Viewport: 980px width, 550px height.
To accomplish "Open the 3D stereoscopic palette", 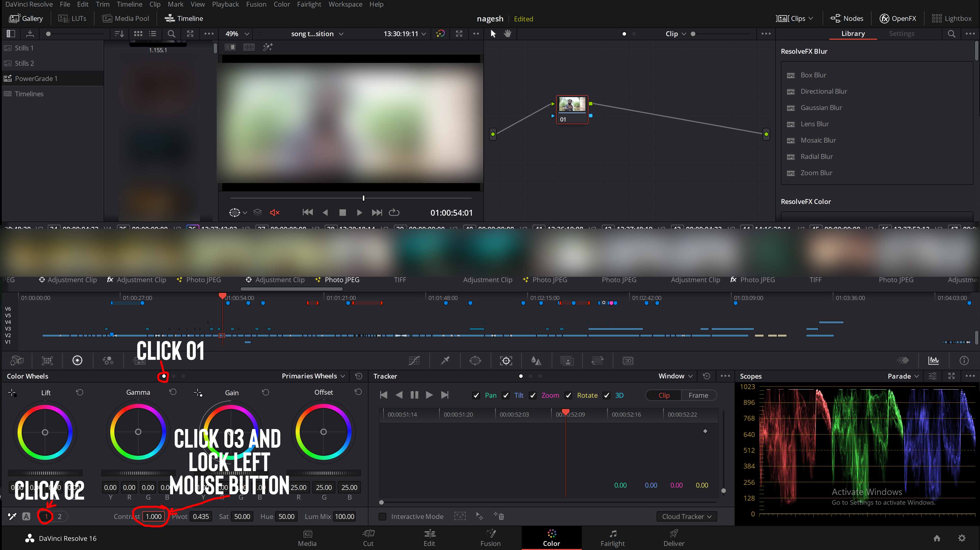I will 628,361.
